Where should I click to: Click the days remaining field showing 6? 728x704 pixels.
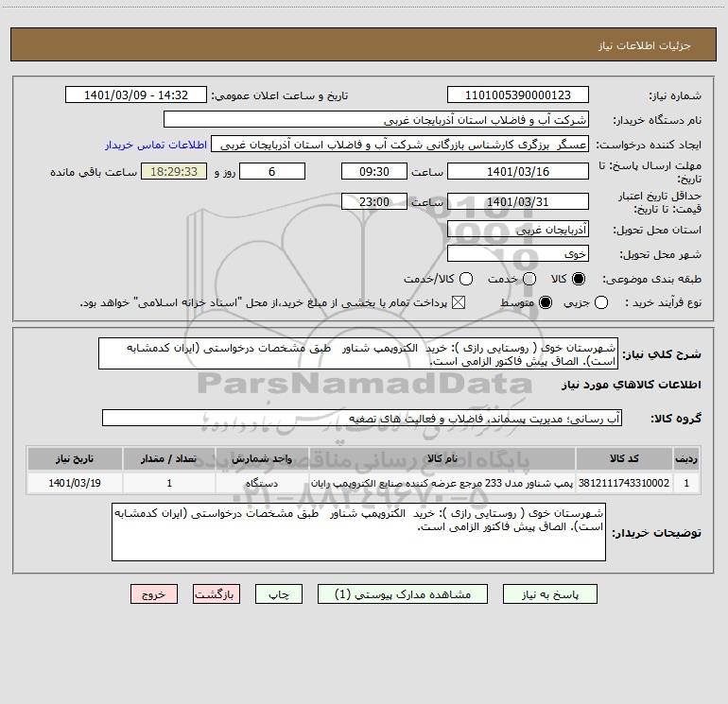coord(272,171)
